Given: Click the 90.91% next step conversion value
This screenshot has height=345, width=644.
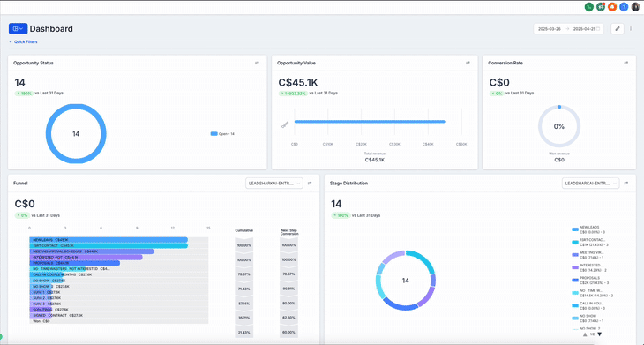Looking at the screenshot, I should [288, 289].
